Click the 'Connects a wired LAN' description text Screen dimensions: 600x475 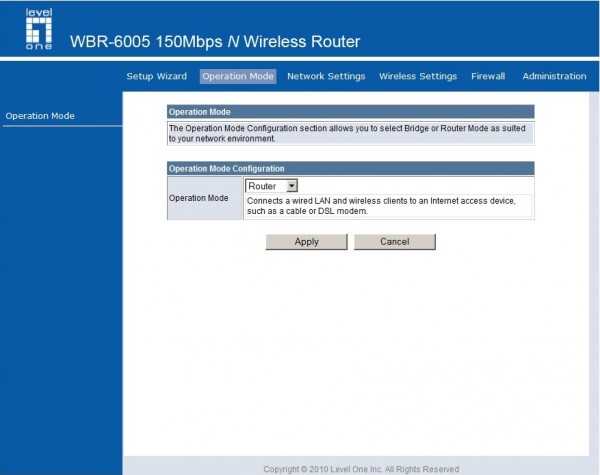click(x=381, y=206)
